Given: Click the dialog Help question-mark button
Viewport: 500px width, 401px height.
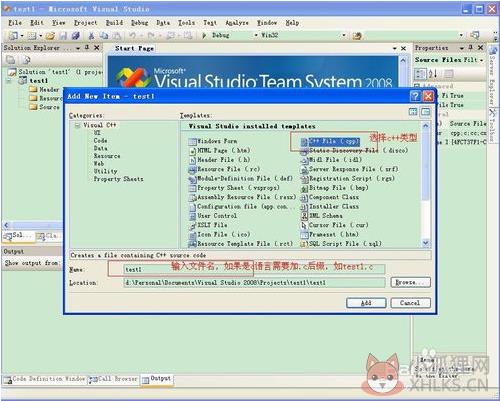Looking at the screenshot, I should (415, 96).
